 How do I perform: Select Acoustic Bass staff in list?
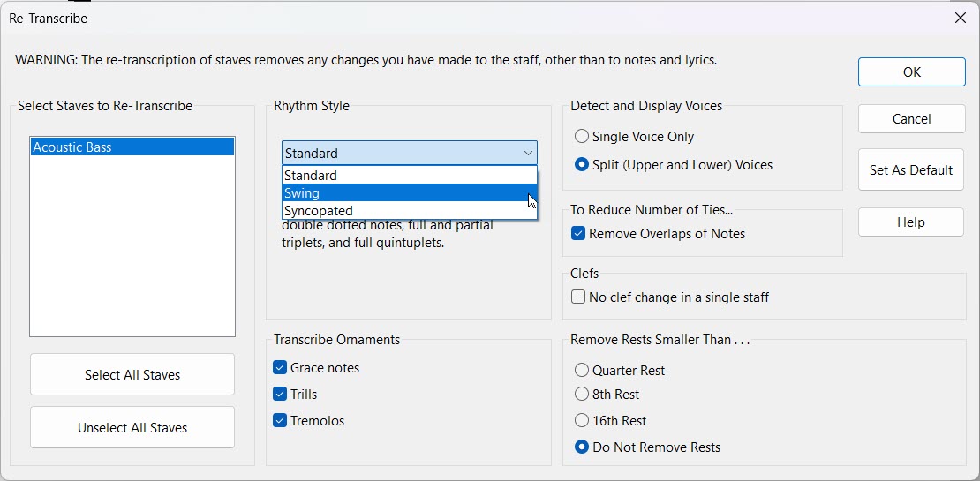pos(132,147)
